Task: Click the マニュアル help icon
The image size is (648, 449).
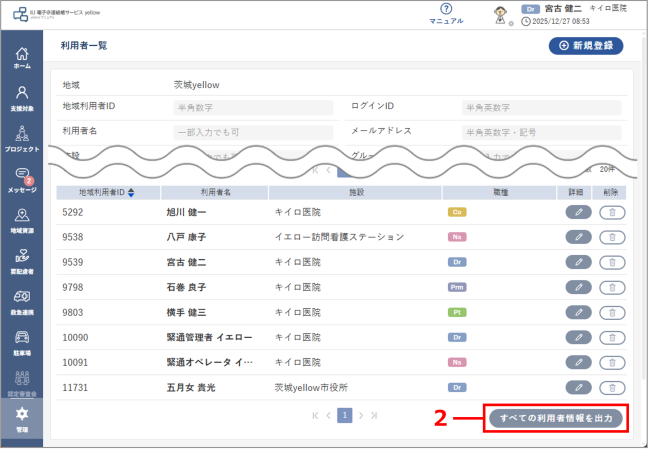Action: [x=446, y=12]
